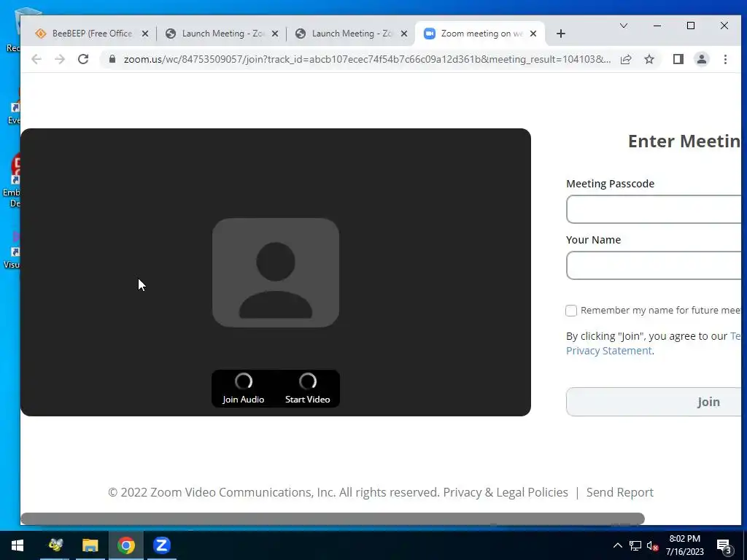
Task: Click the lock icon in address bar
Action: [112, 59]
